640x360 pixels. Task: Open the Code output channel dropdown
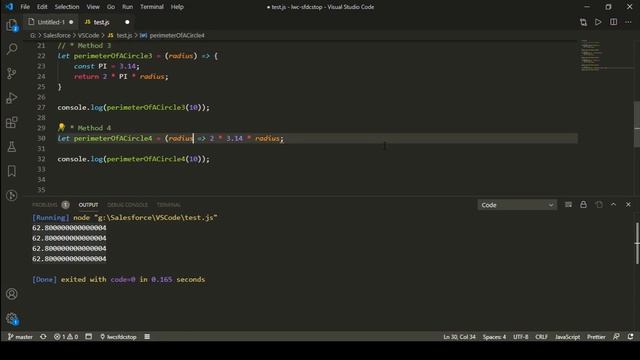[517, 205]
